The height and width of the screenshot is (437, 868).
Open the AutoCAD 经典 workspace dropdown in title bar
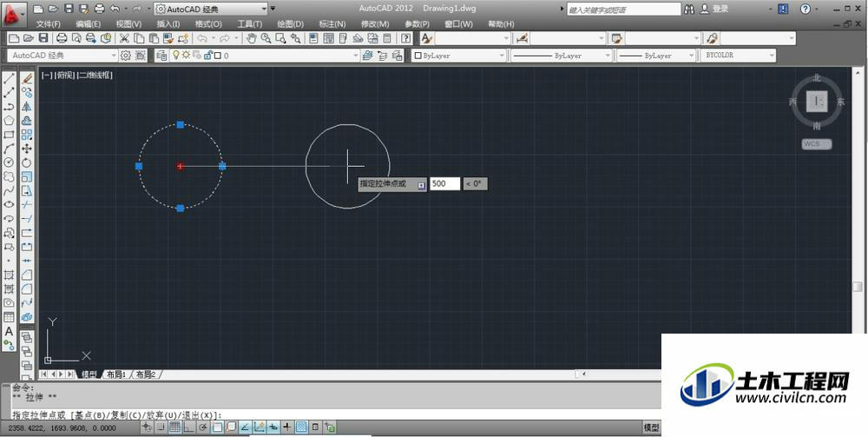click(x=210, y=9)
